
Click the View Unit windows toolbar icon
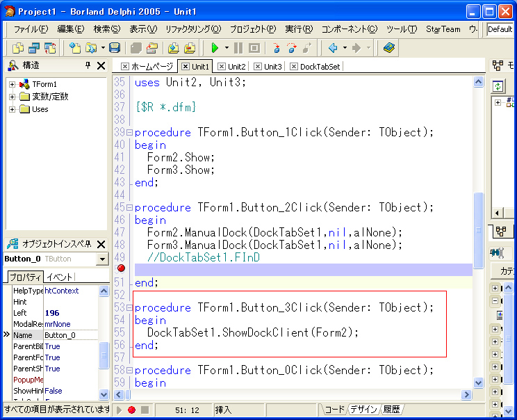33,48
